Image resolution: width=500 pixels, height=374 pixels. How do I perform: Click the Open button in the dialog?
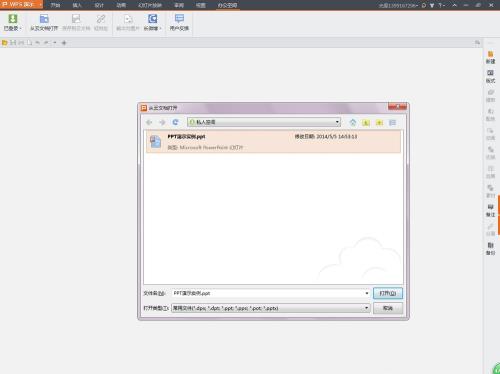pos(388,293)
